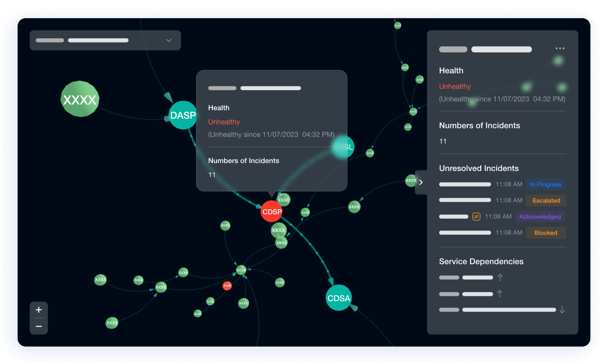Viewport: 608px width, 364px height.
Task: Open the three-dot more options menu
Action: [560, 49]
